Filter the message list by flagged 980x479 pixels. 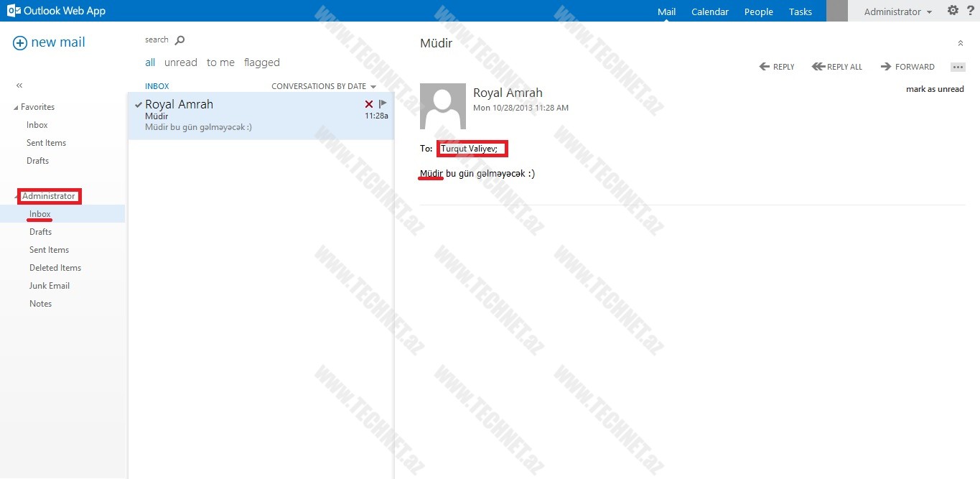pyautogui.click(x=261, y=62)
